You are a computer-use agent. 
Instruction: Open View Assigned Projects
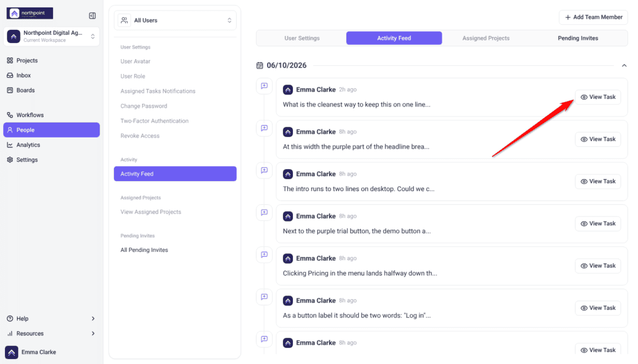[151, 212]
